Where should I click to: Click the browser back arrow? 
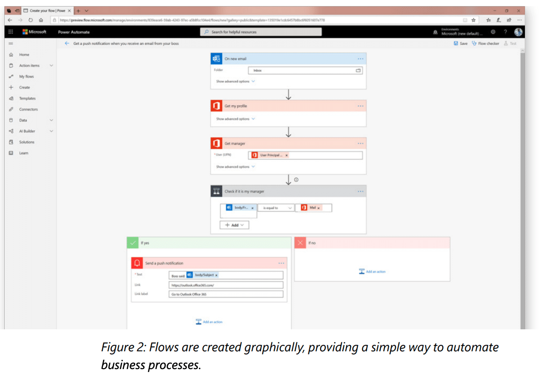click(10, 20)
